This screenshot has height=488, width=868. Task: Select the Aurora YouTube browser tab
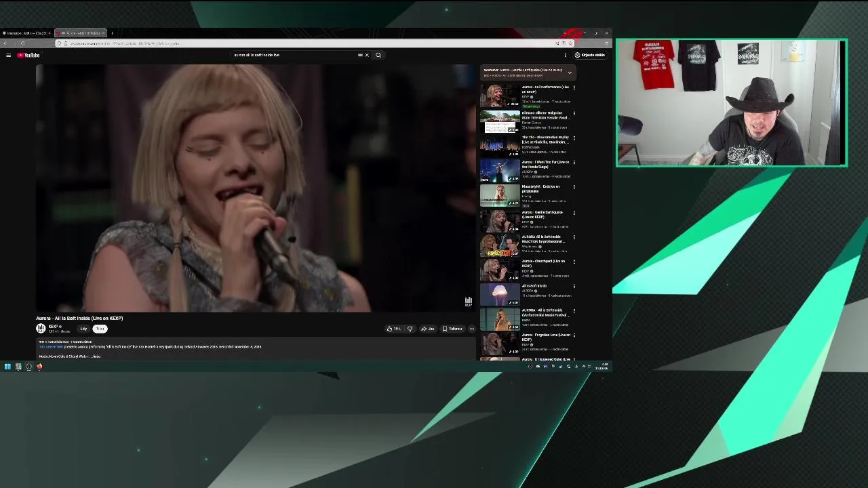point(80,33)
